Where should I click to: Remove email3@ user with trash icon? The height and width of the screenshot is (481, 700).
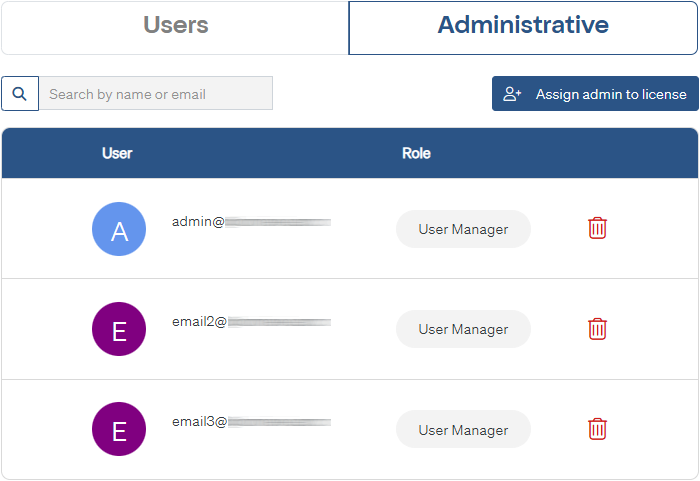click(597, 429)
